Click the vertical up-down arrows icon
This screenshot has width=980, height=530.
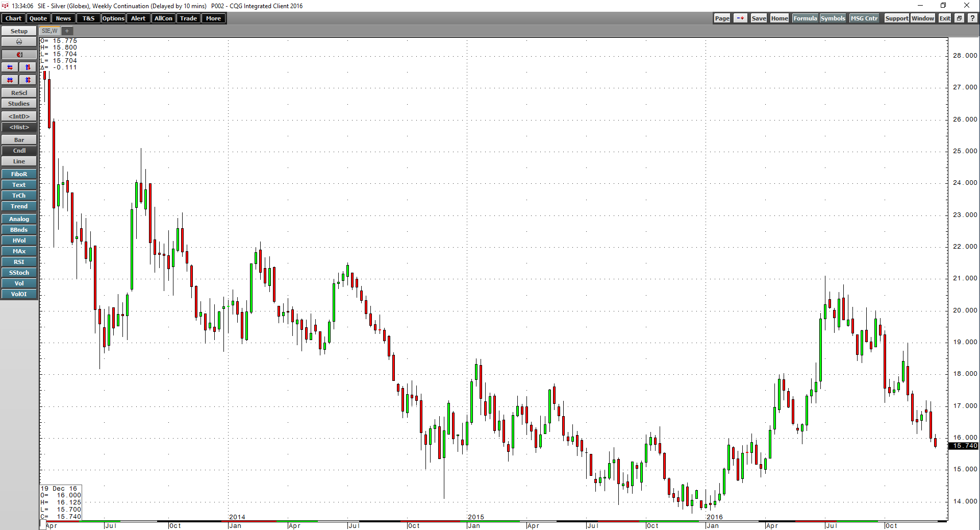coord(28,67)
